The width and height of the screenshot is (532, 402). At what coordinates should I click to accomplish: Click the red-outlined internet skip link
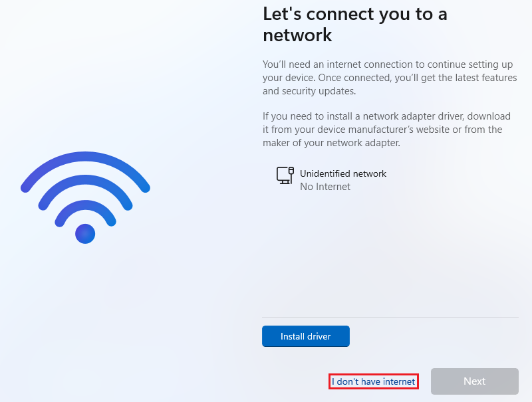click(373, 381)
